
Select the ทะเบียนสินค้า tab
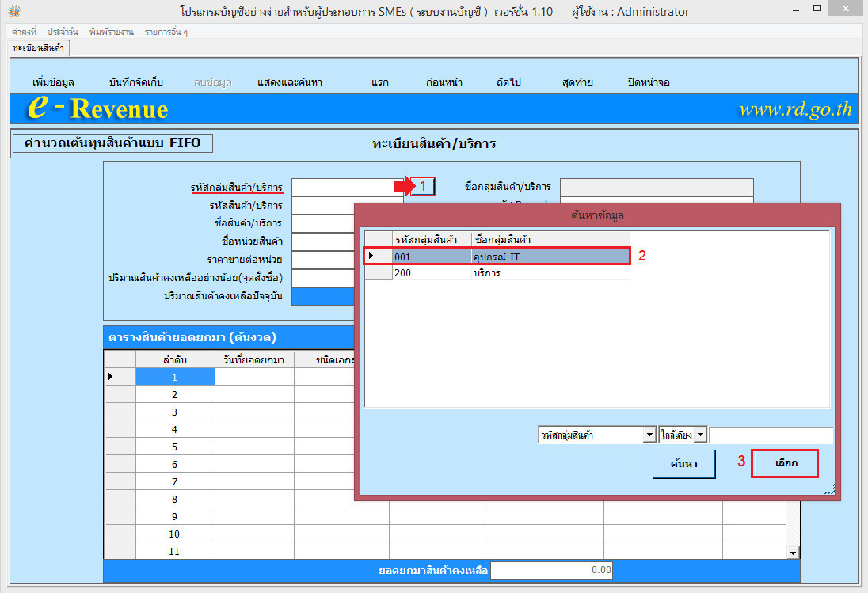39,48
